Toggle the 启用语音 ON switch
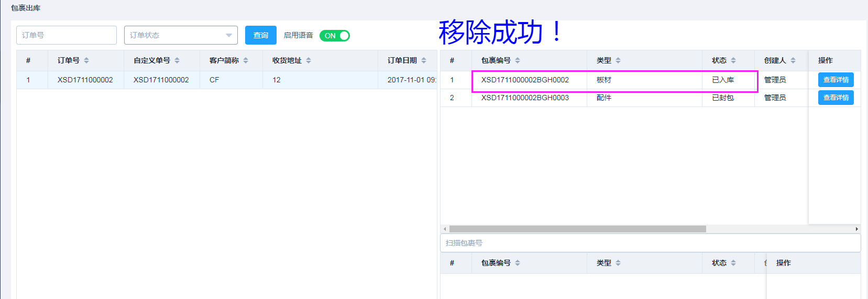Viewport: 868px width, 299px height. 335,36
